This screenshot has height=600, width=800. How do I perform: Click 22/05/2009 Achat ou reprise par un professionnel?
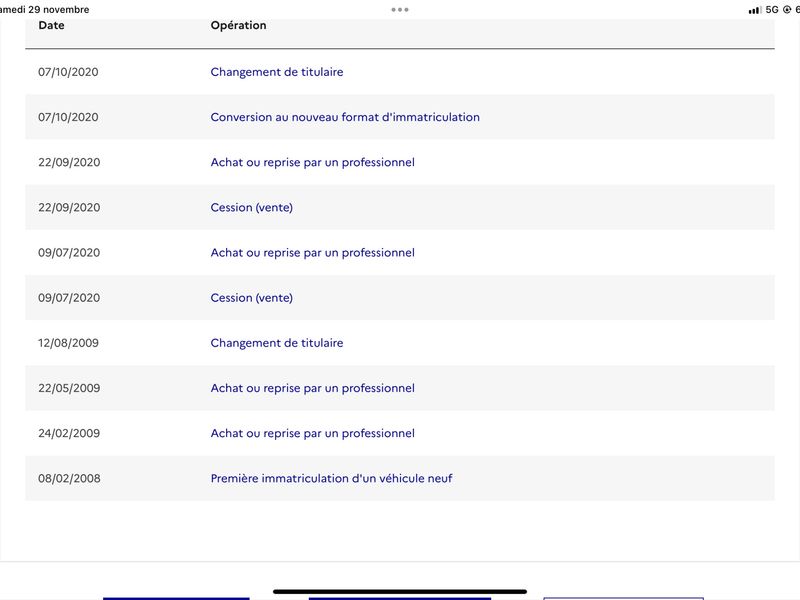[312, 388]
